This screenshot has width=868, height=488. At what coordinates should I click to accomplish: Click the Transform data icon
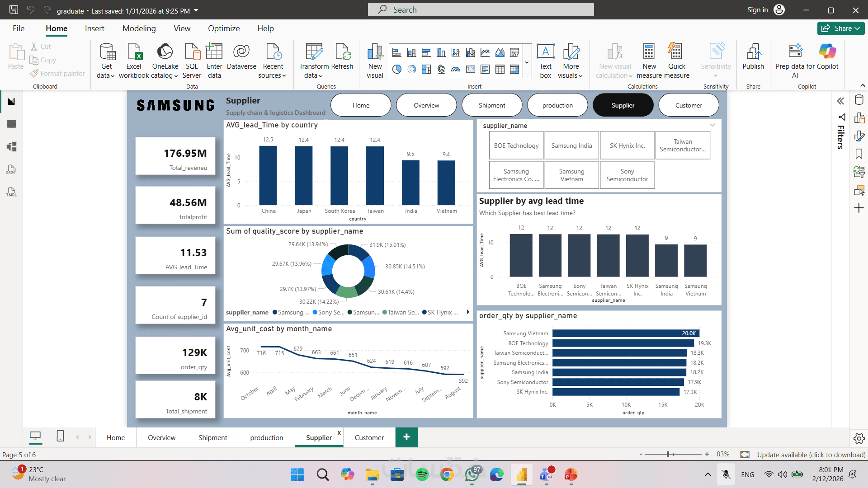[314, 52]
